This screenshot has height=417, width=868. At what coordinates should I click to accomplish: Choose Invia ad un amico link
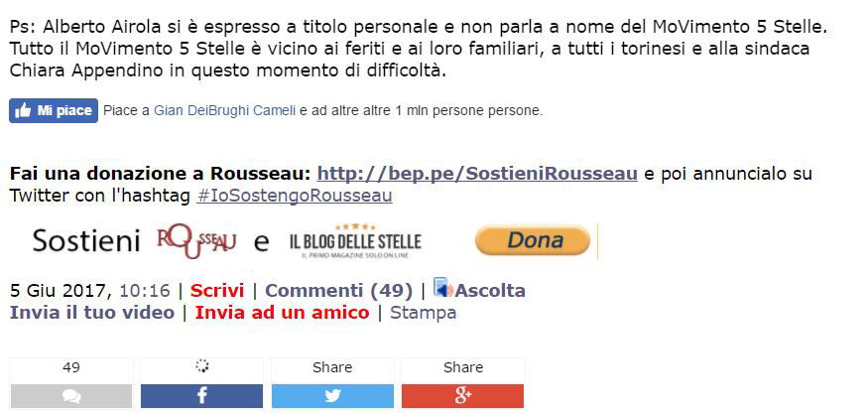[x=282, y=313]
